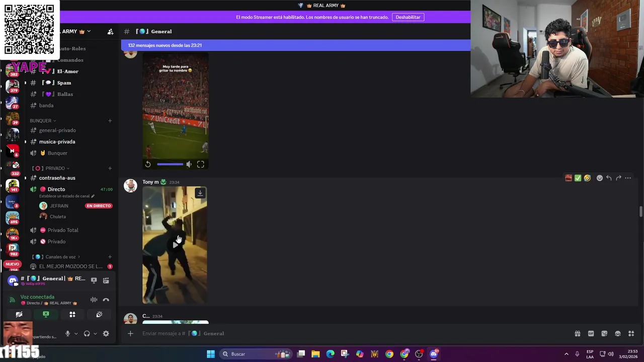644x362 pixels.
Task: Open the sticker picker
Action: (604, 333)
